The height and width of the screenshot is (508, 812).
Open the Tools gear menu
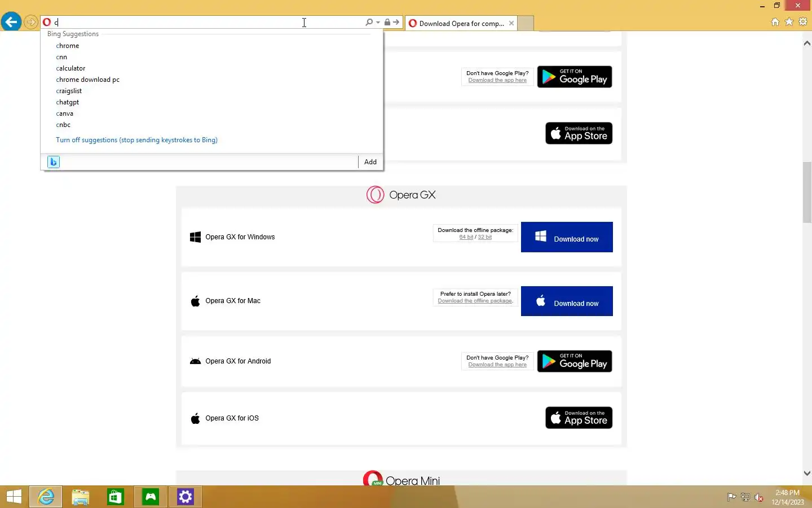[803, 22]
